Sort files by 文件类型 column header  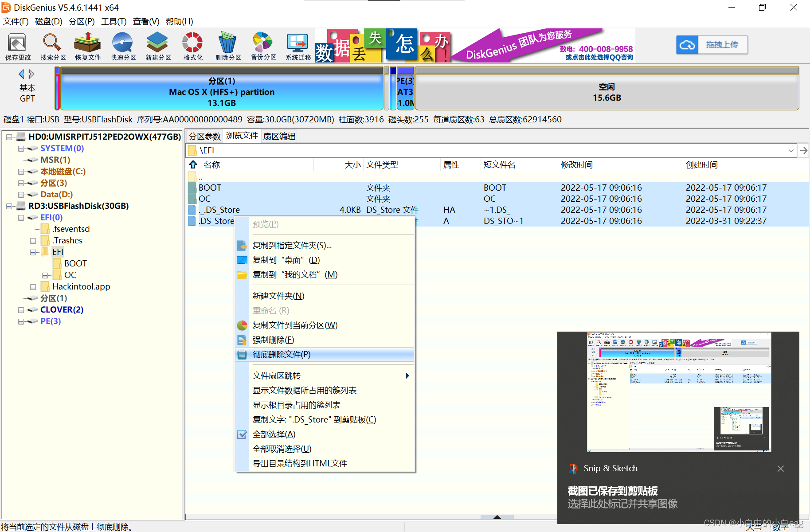pyautogui.click(x=382, y=164)
